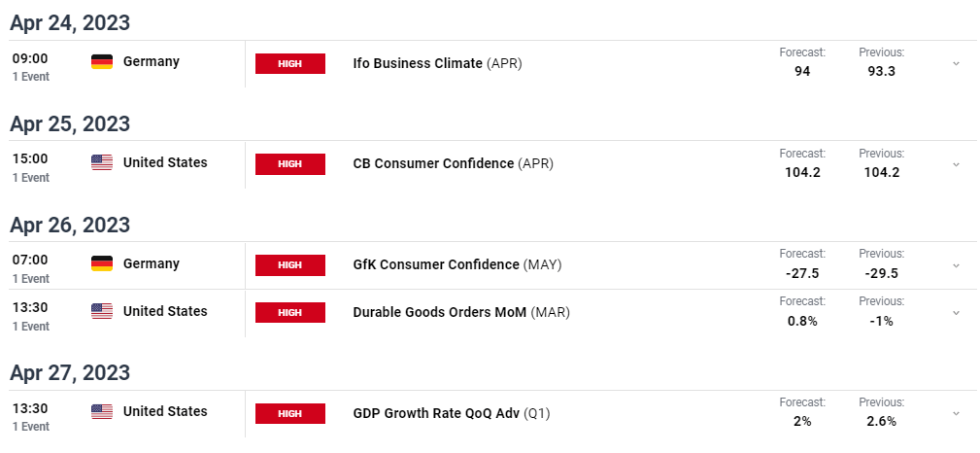Click HIGH badge on Ifo Business Climate
Screen dimensions: 980x453
click(x=290, y=64)
